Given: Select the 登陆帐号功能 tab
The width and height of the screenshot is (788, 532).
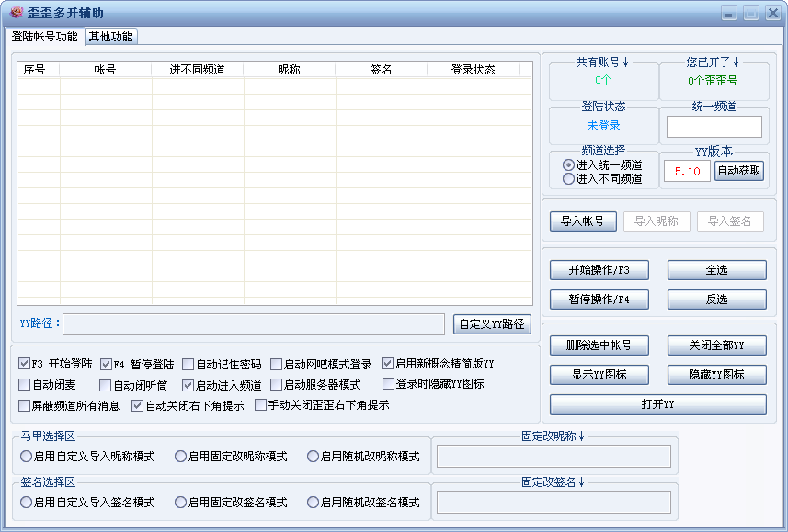Looking at the screenshot, I should (x=45, y=37).
